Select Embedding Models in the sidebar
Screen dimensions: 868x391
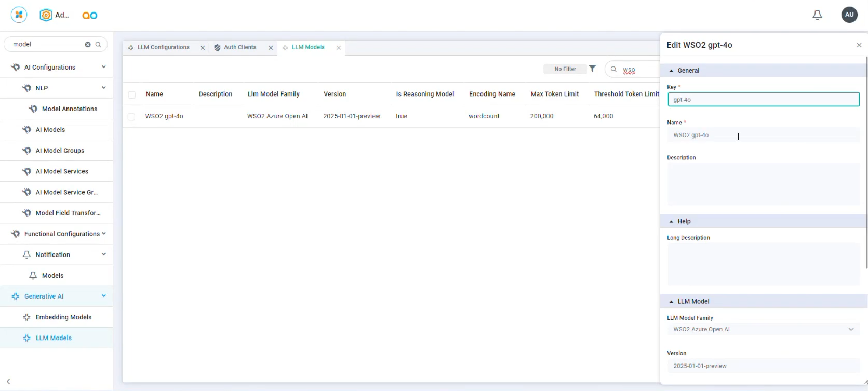tap(63, 317)
